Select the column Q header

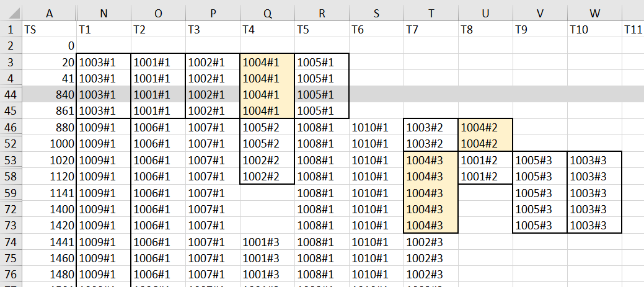click(267, 11)
